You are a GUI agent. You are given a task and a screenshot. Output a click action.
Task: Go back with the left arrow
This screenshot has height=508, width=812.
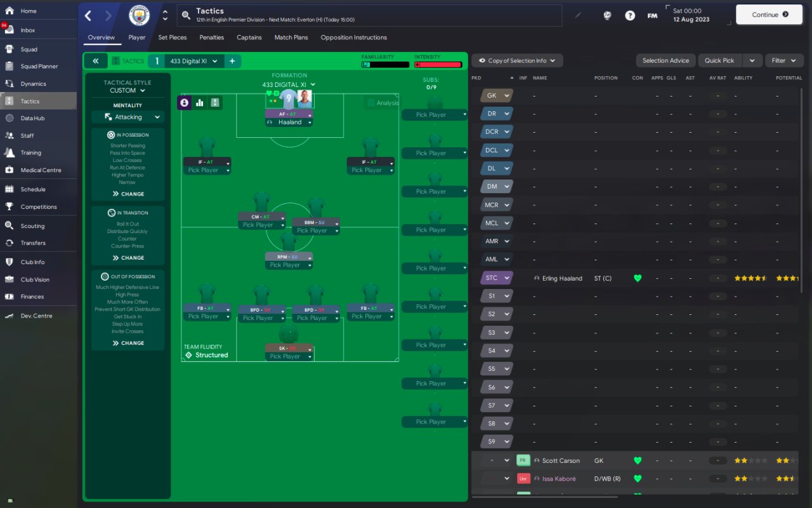coord(88,16)
